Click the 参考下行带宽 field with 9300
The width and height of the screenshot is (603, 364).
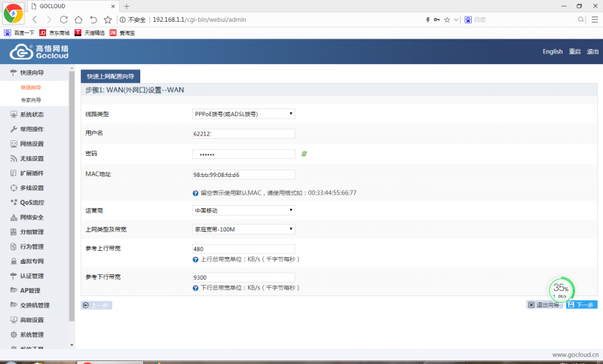tap(243, 277)
